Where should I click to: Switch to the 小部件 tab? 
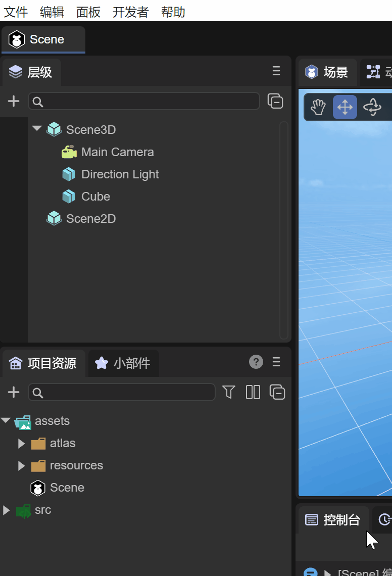tap(124, 363)
